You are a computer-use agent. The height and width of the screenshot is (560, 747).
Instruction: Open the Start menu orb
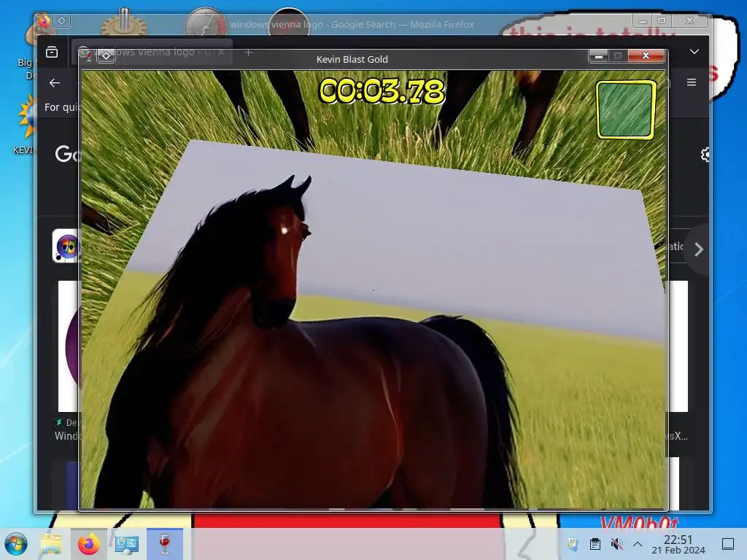pyautogui.click(x=16, y=544)
